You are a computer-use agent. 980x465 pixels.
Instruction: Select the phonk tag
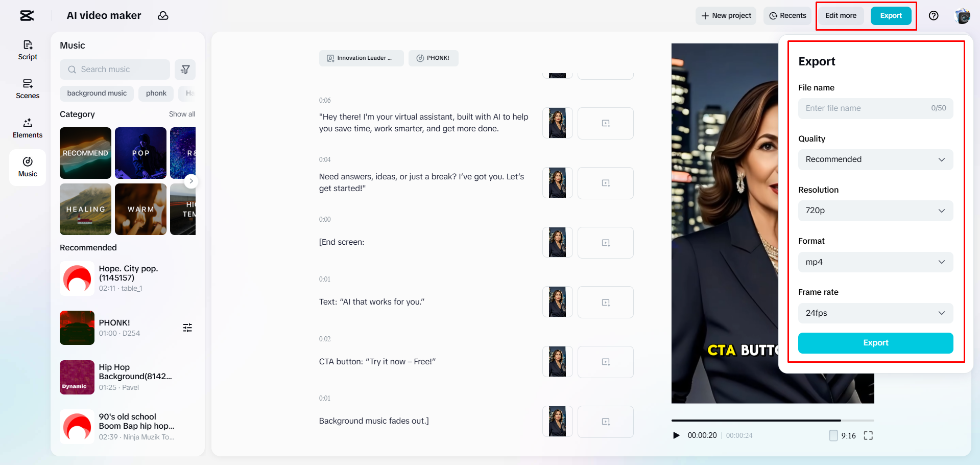(156, 94)
